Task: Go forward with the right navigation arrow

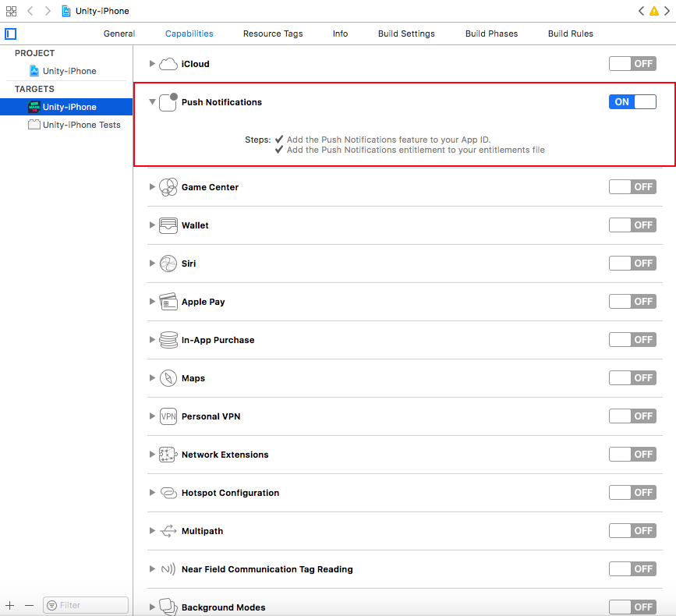Action: point(48,11)
